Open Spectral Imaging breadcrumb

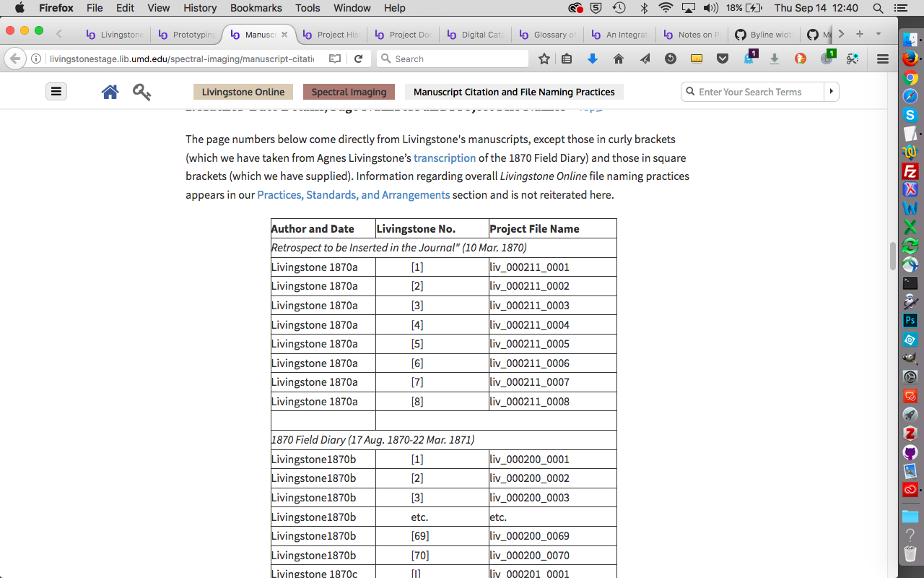[349, 92]
